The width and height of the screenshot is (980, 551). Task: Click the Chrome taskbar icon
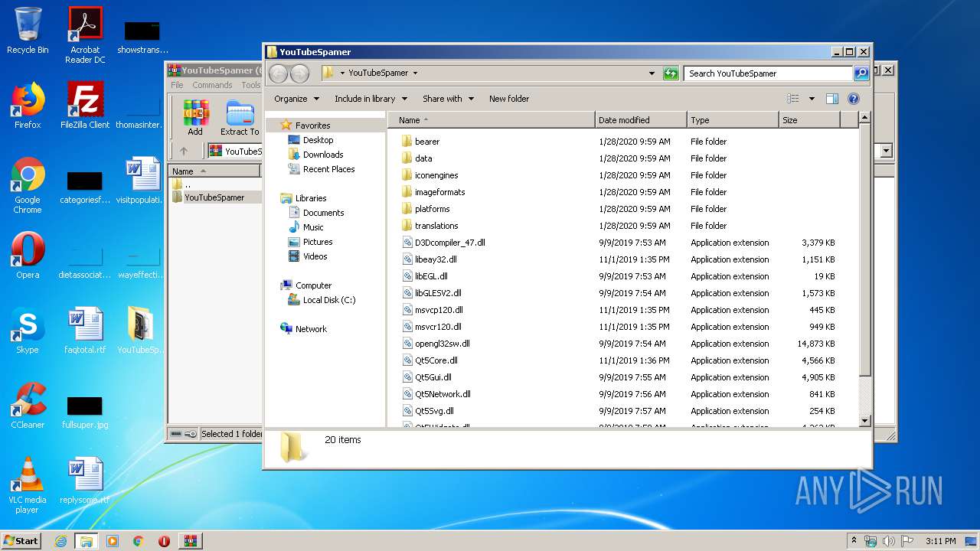[139, 541]
